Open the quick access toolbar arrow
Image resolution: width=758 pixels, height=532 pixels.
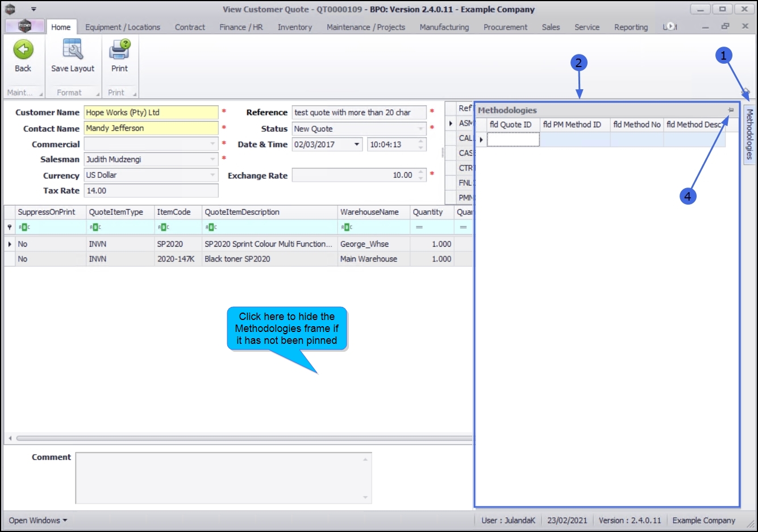tap(34, 9)
